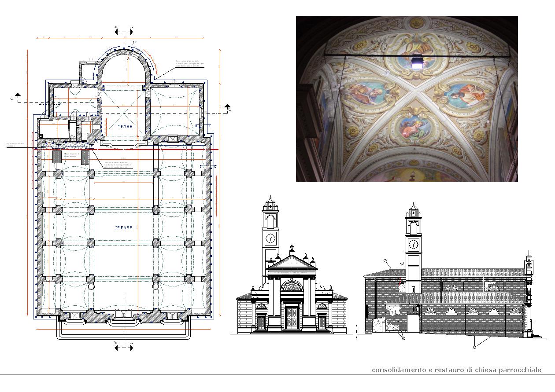Click the semicircular apse in the floor plan

coord(124,66)
